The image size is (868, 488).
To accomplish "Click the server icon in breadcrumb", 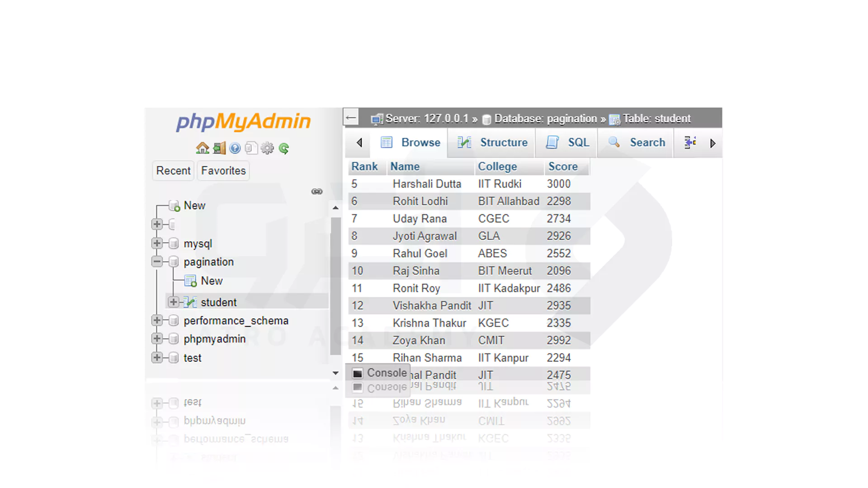I will click(377, 119).
